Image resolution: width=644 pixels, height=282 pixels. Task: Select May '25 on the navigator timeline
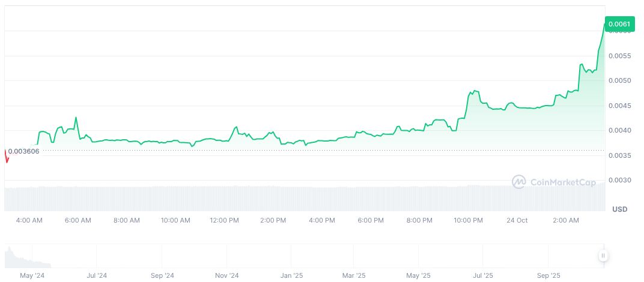point(418,275)
